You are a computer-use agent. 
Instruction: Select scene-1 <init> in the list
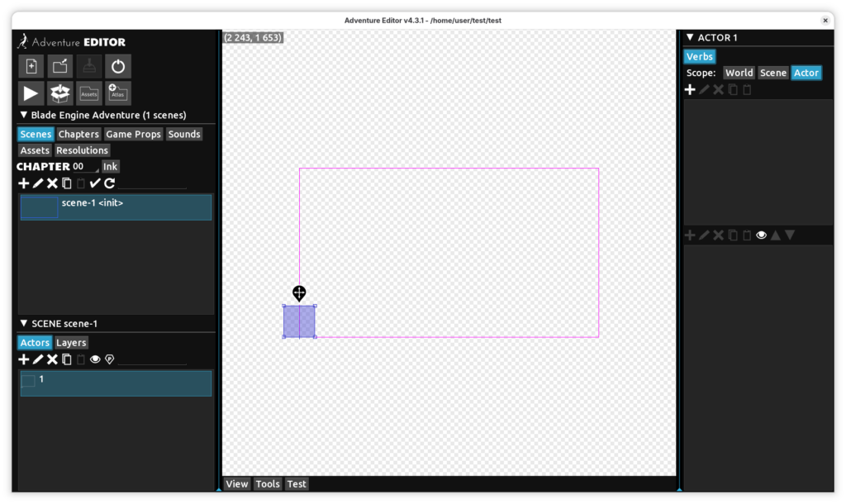[x=116, y=207]
